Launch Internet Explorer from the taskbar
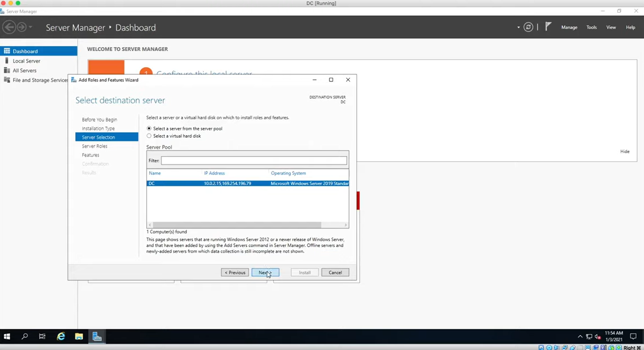 tap(61, 336)
